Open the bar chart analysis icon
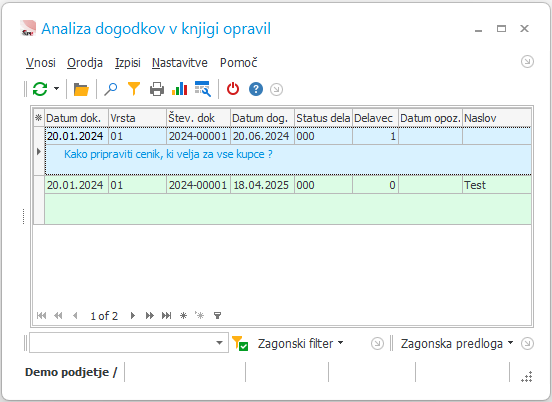 tap(180, 89)
